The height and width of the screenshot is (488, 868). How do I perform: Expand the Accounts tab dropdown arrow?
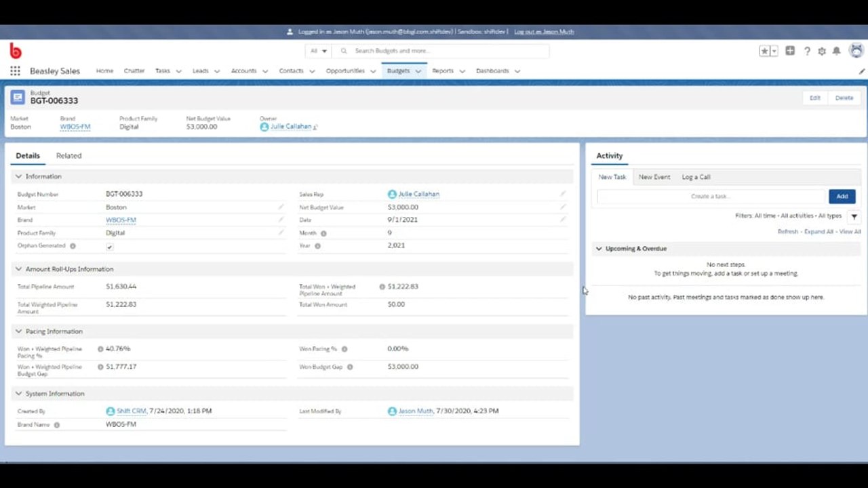coord(265,71)
